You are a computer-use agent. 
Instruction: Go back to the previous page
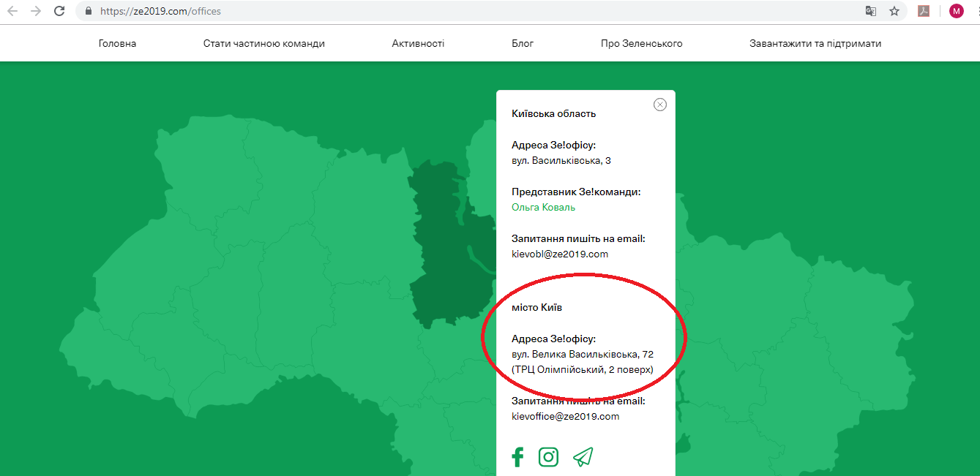12,11
